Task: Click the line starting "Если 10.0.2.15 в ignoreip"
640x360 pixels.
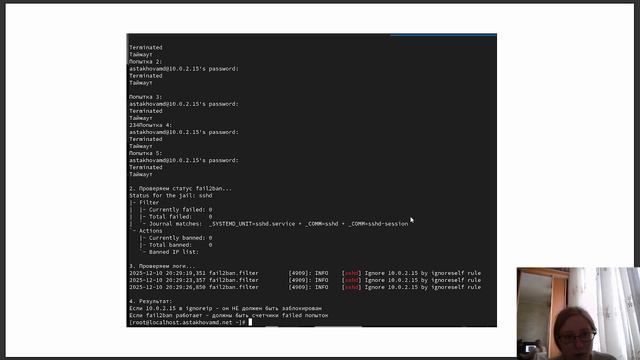Action: click(x=225, y=308)
